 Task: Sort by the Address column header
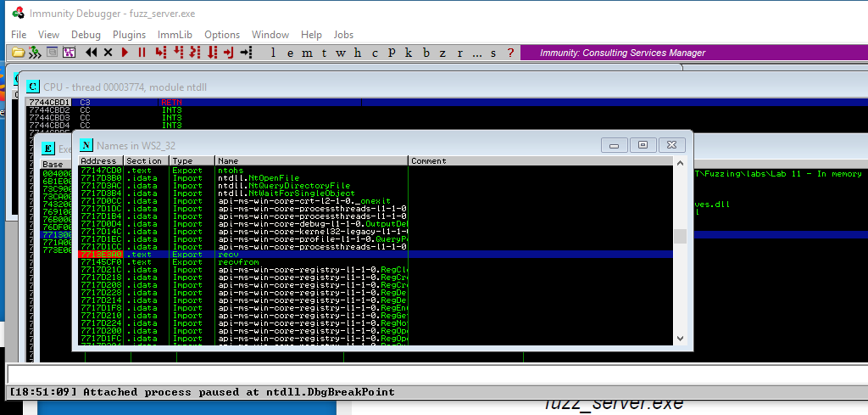pyautogui.click(x=101, y=161)
